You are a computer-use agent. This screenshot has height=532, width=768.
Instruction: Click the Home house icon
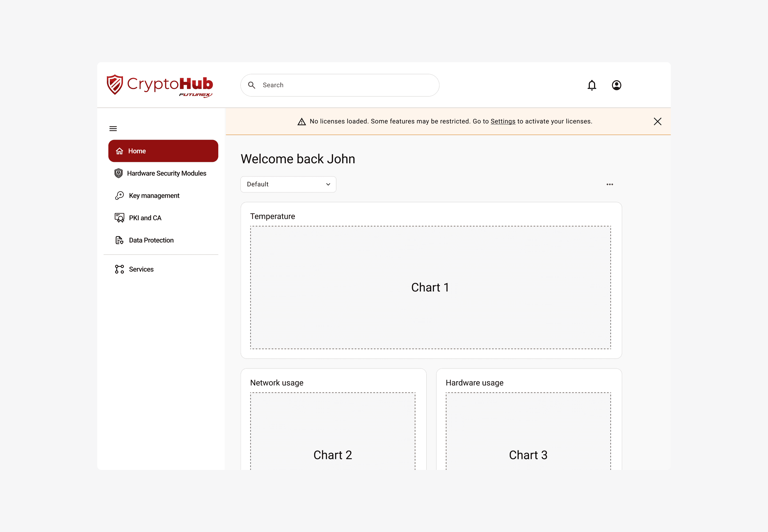[120, 151]
